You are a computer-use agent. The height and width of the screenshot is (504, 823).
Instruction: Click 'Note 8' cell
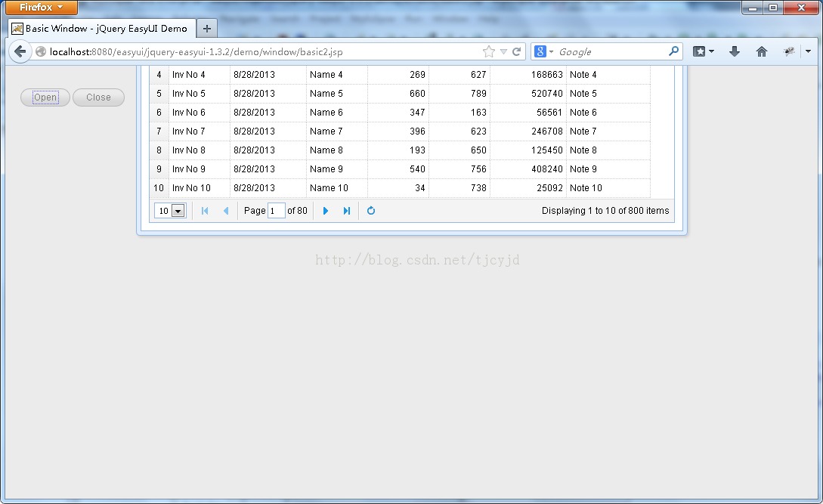(608, 150)
